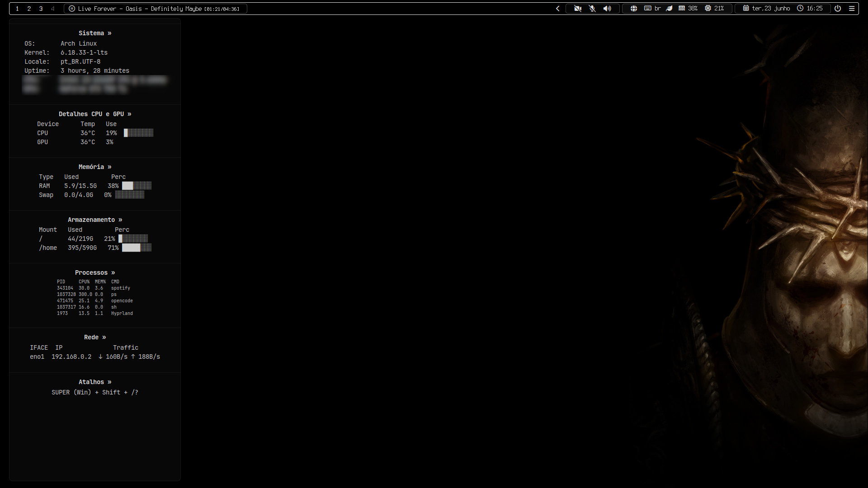Screen dimensions: 868x488
Task: Click the leaf power-profile icon
Action: (x=670, y=9)
